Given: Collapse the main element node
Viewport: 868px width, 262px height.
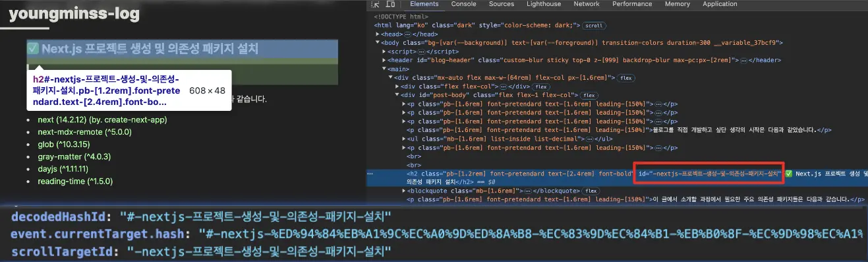Looking at the screenshot, I should point(384,69).
